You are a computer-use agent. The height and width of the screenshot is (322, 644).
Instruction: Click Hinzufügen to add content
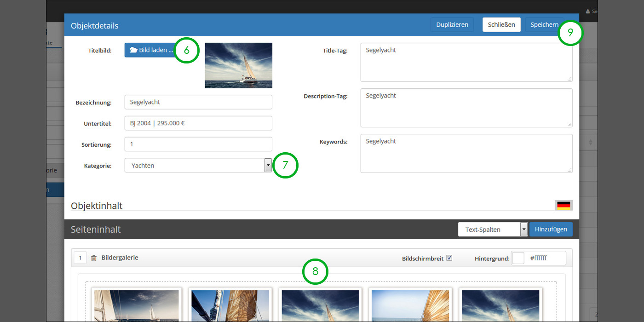tap(551, 229)
